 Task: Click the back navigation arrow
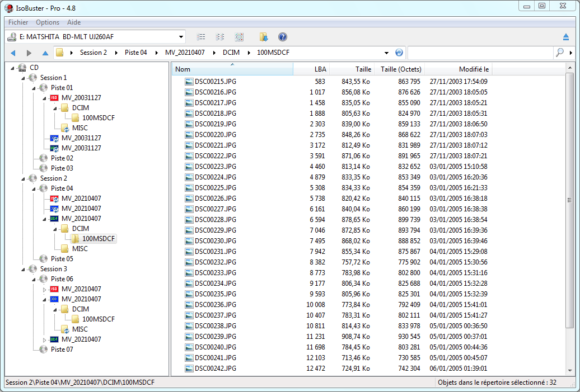point(13,53)
